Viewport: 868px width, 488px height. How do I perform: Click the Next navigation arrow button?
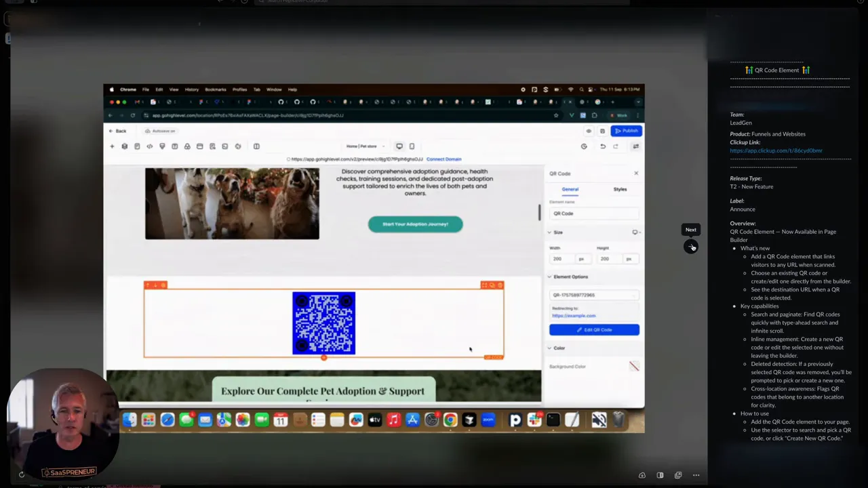[690, 247]
